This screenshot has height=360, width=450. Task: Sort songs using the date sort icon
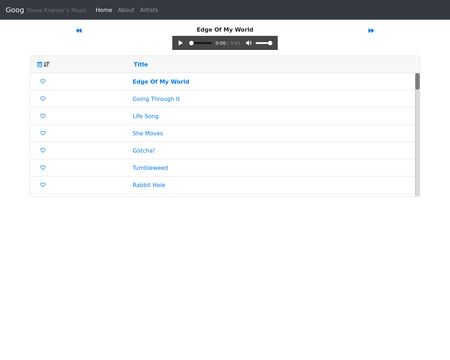pos(43,64)
